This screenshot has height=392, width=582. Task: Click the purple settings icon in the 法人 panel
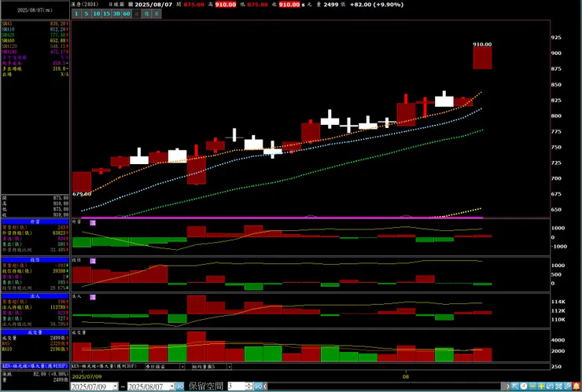93,298
